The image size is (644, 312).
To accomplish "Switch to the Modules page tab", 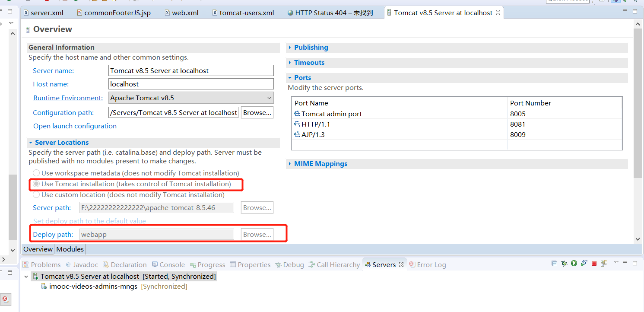I will [x=70, y=249].
